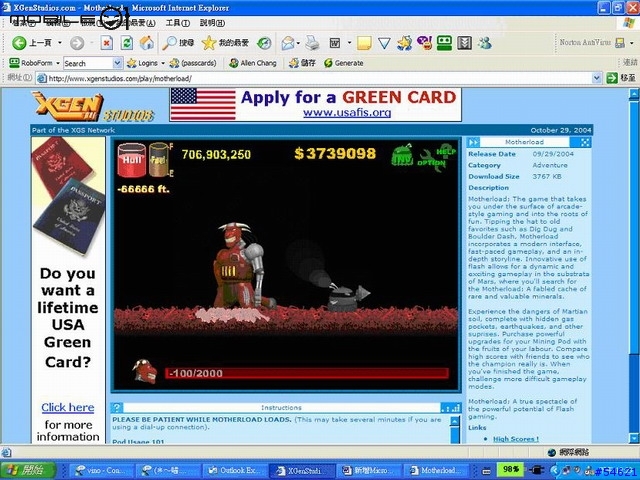Image resolution: width=640 pixels, height=480 pixels.
Task: Open the www.usafis.org link
Action: tap(347, 113)
